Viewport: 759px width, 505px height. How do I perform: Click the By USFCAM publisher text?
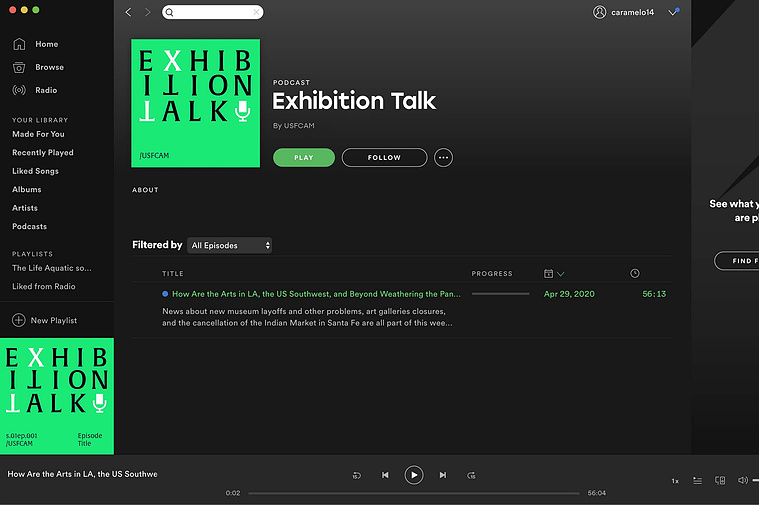click(293, 125)
